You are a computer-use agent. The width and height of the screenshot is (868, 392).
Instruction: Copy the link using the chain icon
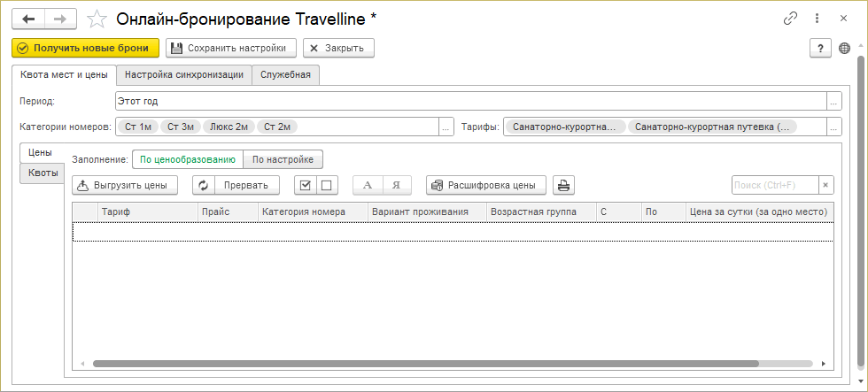point(790,19)
